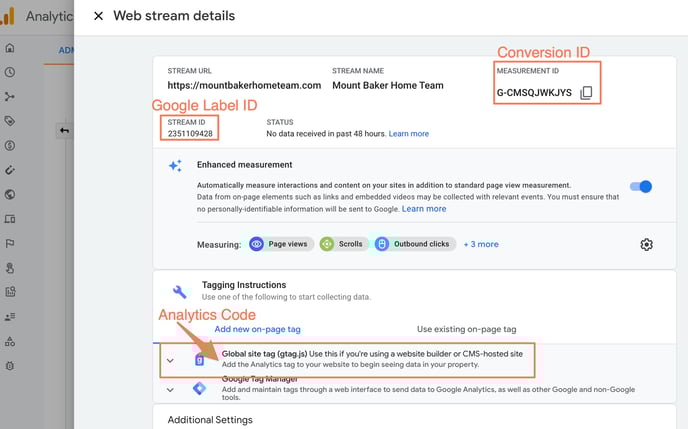Image resolution: width=688 pixels, height=429 pixels.
Task: Open enhanced measurement settings gear
Action: 646,245
